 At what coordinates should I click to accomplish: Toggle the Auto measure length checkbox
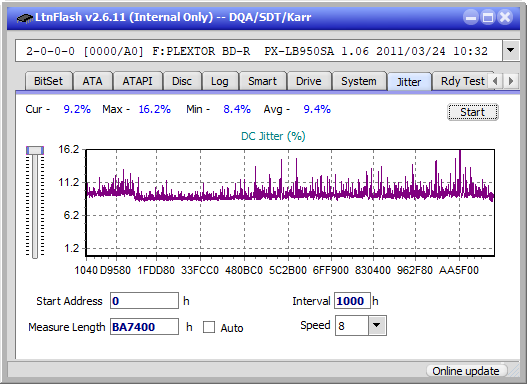pyautogui.click(x=209, y=327)
